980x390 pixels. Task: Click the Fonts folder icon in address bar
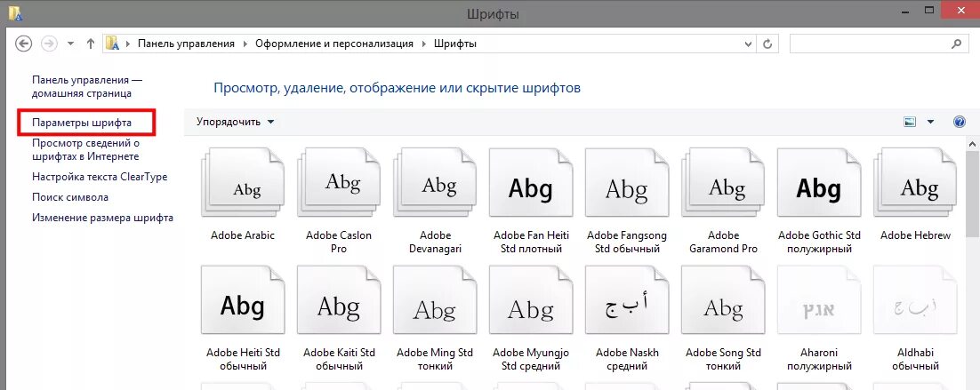coord(113,44)
